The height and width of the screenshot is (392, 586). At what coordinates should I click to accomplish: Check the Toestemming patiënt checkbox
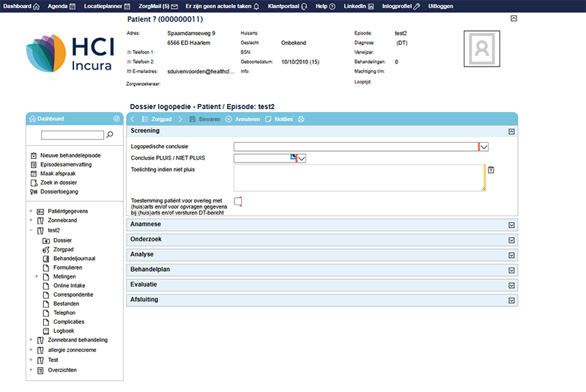[x=237, y=201]
